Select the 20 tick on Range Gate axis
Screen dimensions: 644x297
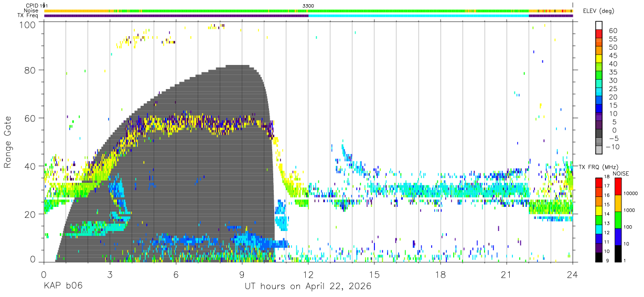(31, 214)
